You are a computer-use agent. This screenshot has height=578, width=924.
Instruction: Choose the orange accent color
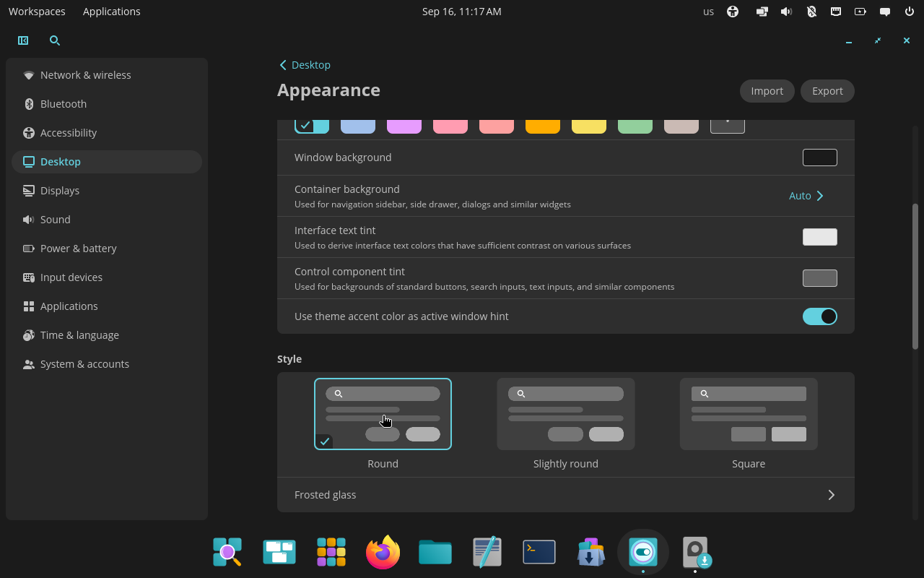(x=543, y=126)
